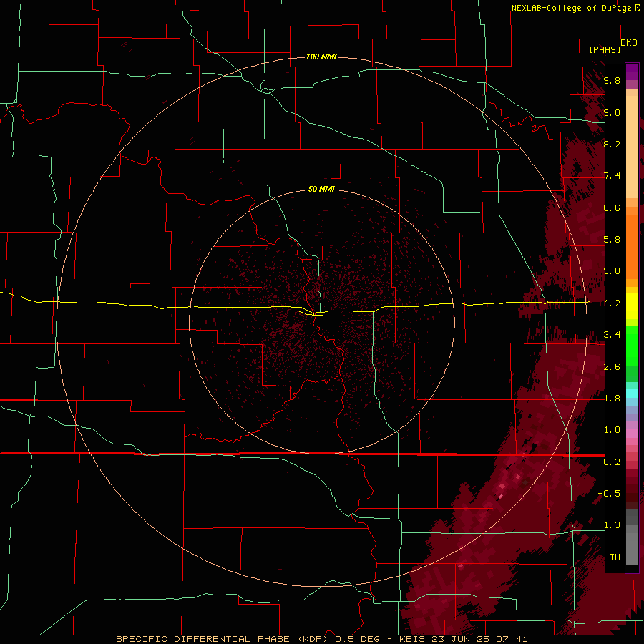Click the 6.6 scale label
Screen dimensions: 644x644
612,208
